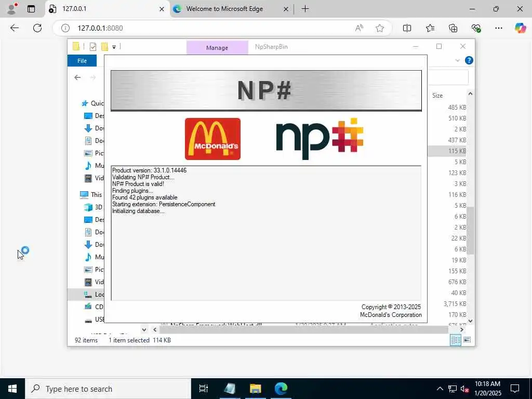Viewport: 532px width, 399px height.
Task: Activate the Read aloud icon
Action: tap(359, 28)
